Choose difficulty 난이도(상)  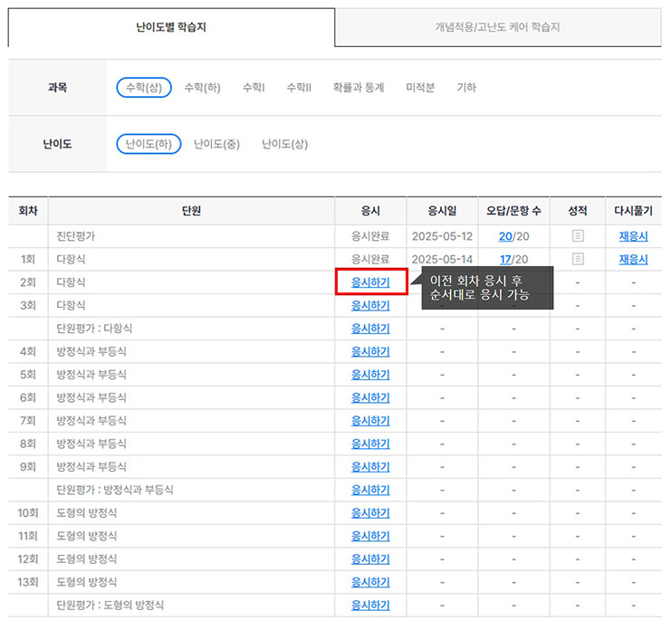click(285, 144)
